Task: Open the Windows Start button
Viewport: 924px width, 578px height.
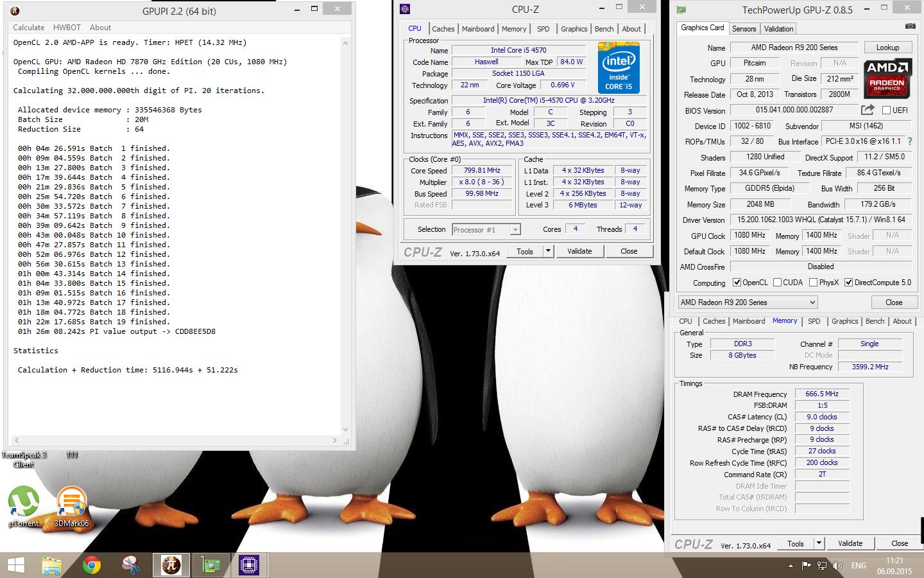Action: click(x=15, y=565)
